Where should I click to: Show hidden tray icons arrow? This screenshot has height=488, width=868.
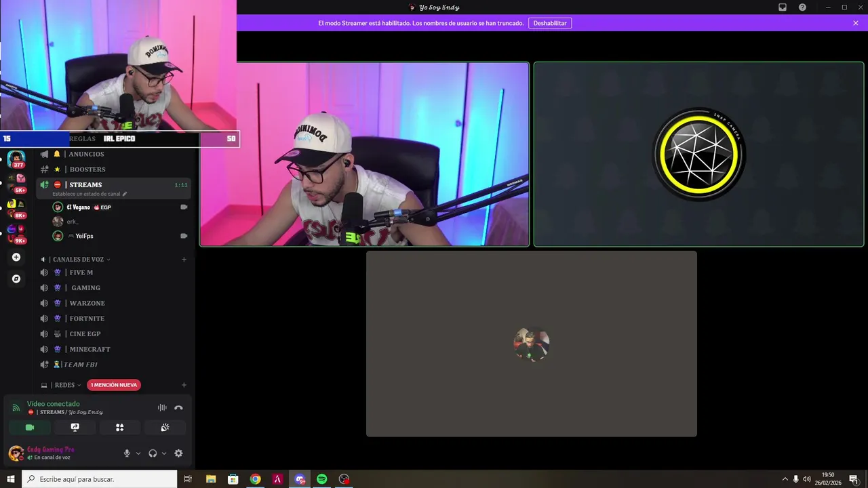click(x=785, y=479)
